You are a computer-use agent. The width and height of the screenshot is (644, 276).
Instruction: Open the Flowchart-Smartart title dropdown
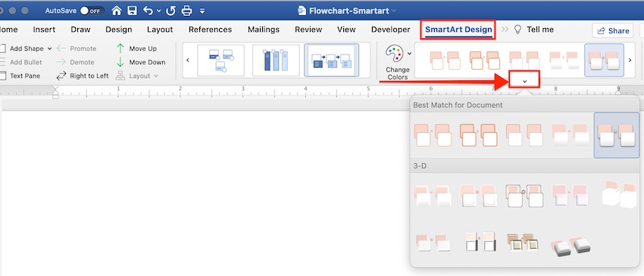tap(394, 11)
